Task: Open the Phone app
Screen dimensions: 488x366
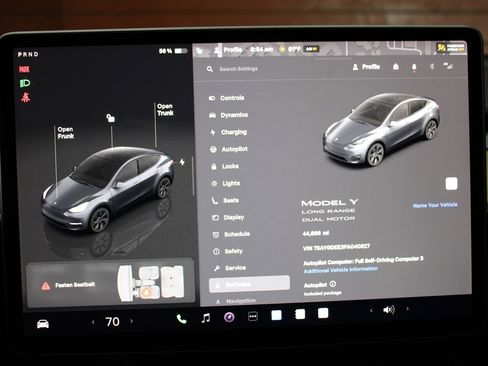Action: (x=181, y=319)
